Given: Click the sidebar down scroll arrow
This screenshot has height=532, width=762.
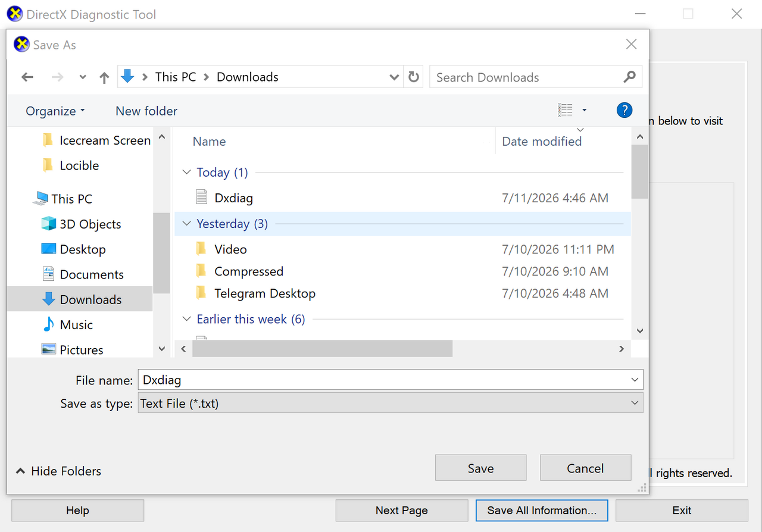Looking at the screenshot, I should coord(161,349).
